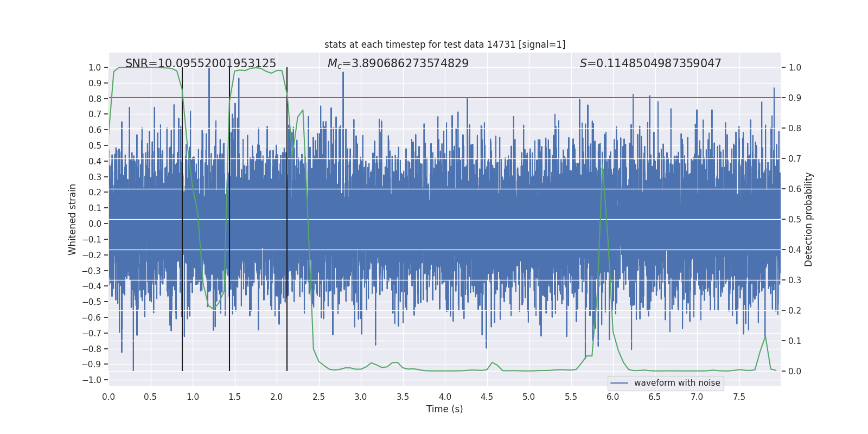Click the 'Whitened strain' y-axis label

(x=73, y=219)
